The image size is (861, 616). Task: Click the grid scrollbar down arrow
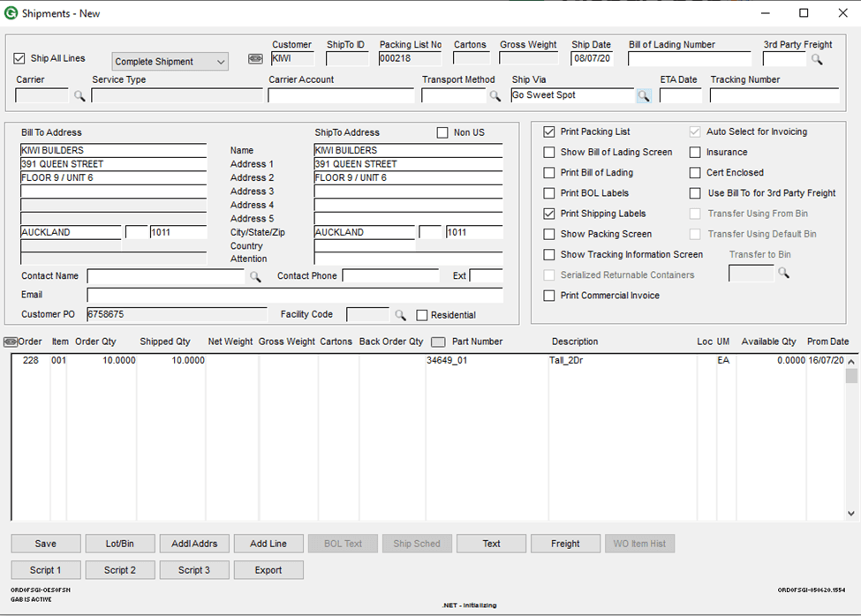click(851, 514)
